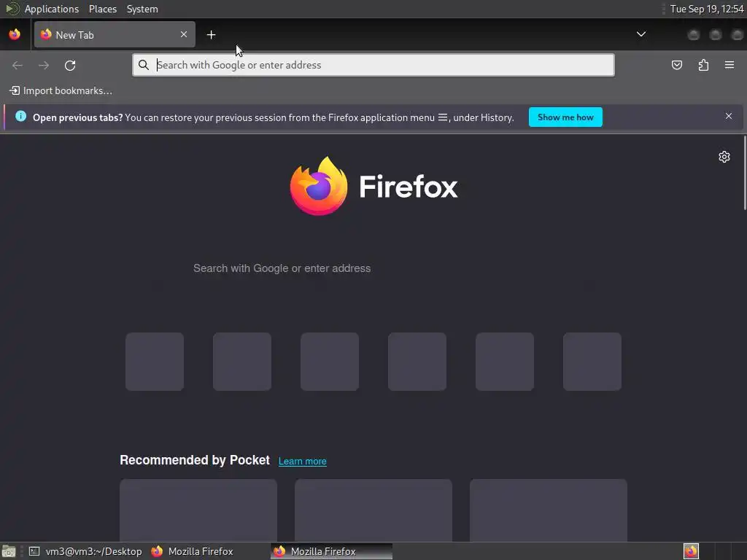
Task: Click the page vertical scrollbar
Action: click(x=745, y=172)
